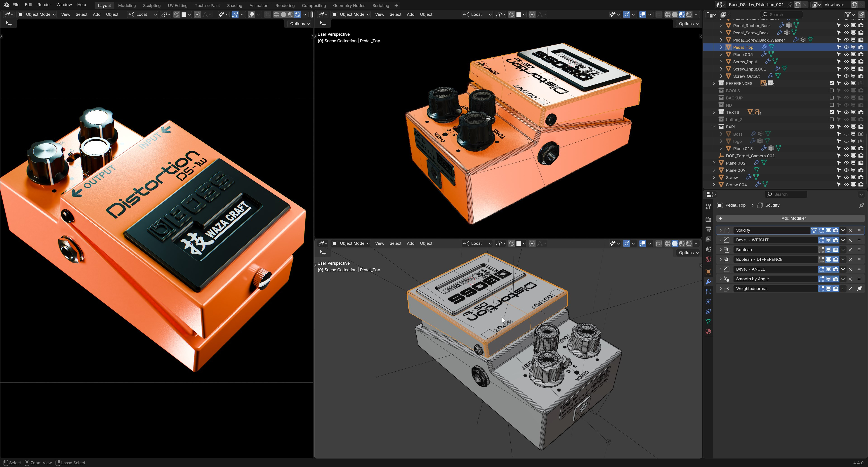Expand the REFERENCES collection in outliner

pos(714,83)
